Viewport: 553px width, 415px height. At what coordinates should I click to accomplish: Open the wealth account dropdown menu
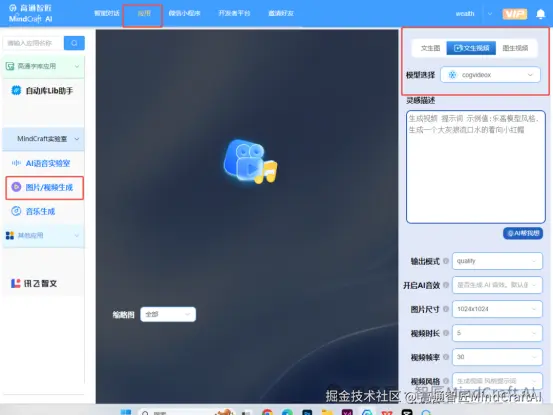click(490, 14)
